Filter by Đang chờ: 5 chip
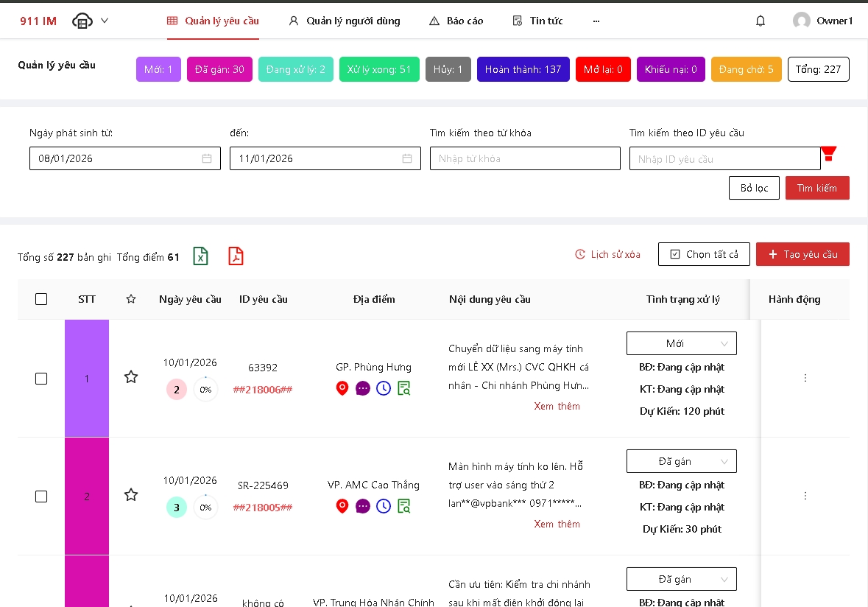 747,69
